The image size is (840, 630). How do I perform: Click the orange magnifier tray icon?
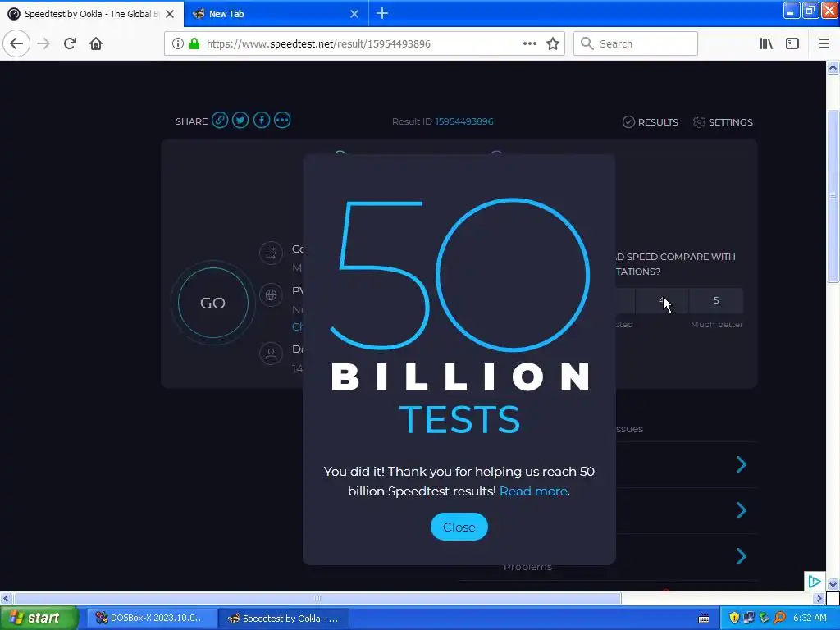tap(780, 619)
